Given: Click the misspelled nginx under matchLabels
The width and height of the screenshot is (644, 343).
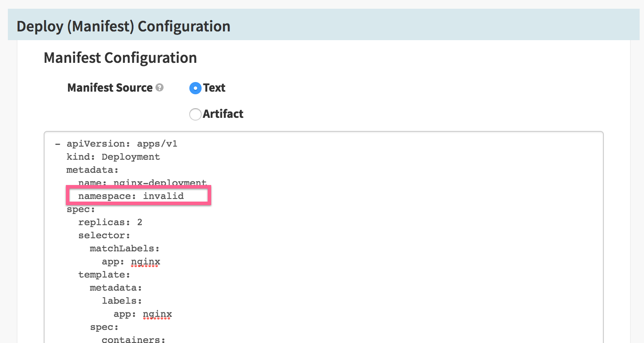Looking at the screenshot, I should pyautogui.click(x=148, y=262).
